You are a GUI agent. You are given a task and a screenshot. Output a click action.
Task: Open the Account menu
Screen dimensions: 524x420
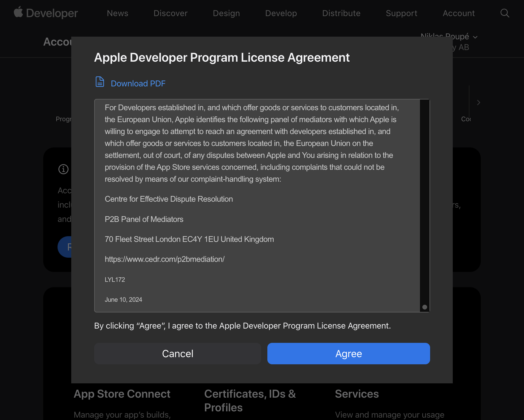pyautogui.click(x=459, y=13)
